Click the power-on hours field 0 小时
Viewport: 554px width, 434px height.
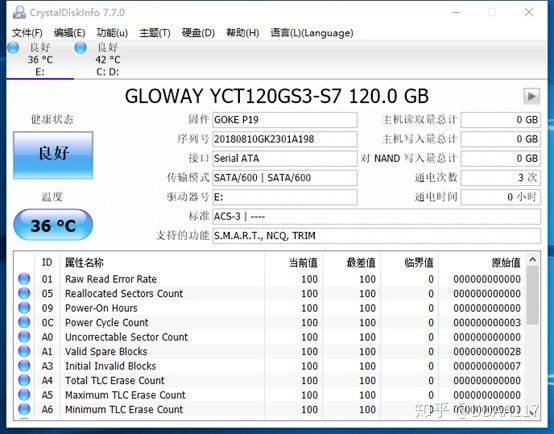(x=501, y=197)
